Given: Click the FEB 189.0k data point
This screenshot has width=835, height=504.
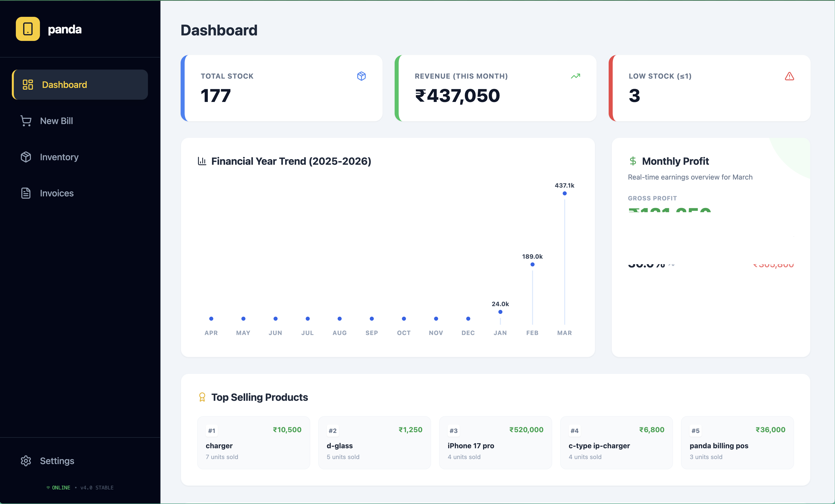Looking at the screenshot, I should click(x=532, y=265).
